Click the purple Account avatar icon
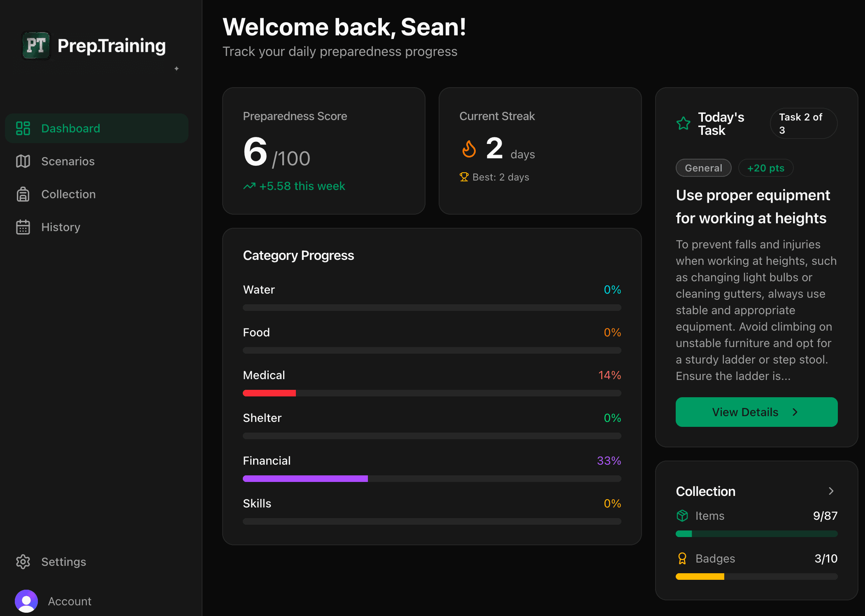 (x=26, y=601)
